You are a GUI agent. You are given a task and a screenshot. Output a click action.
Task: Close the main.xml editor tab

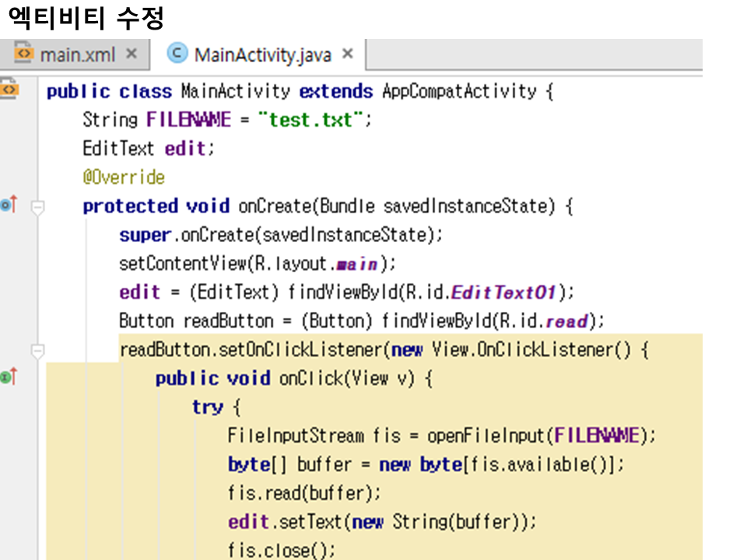(132, 54)
